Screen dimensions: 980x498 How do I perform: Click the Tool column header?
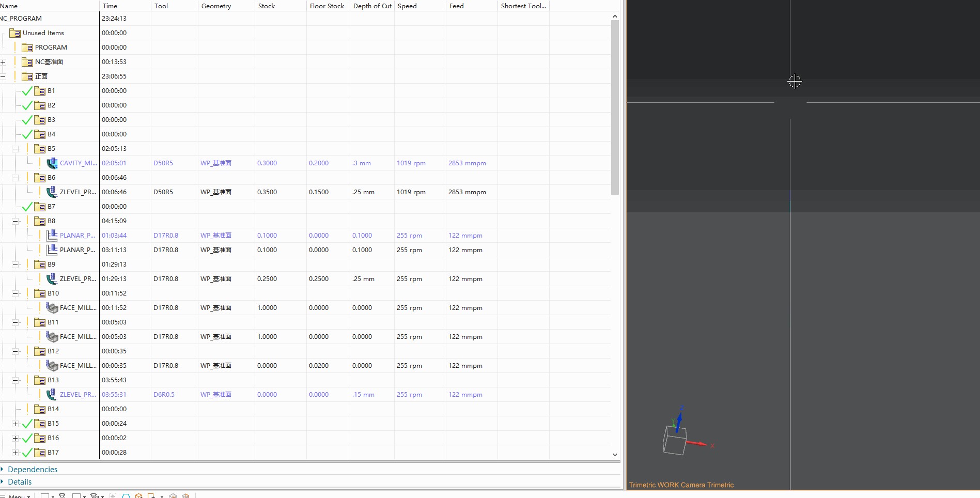[175, 6]
